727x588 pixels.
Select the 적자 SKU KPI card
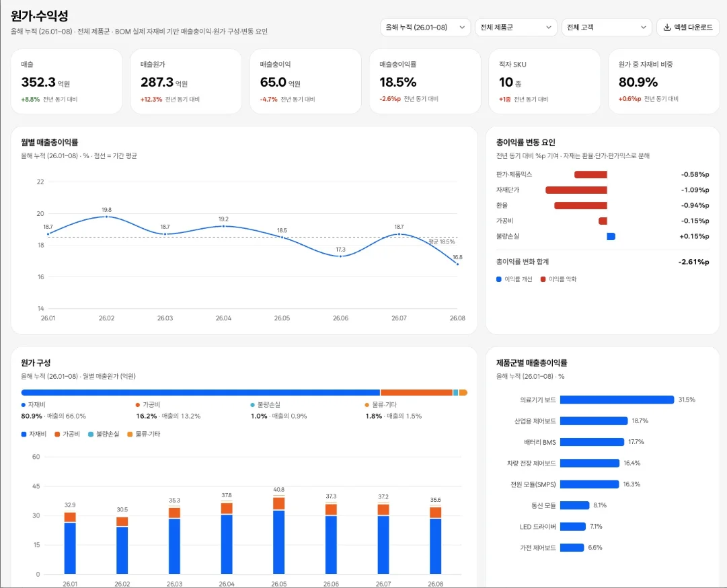(x=544, y=81)
